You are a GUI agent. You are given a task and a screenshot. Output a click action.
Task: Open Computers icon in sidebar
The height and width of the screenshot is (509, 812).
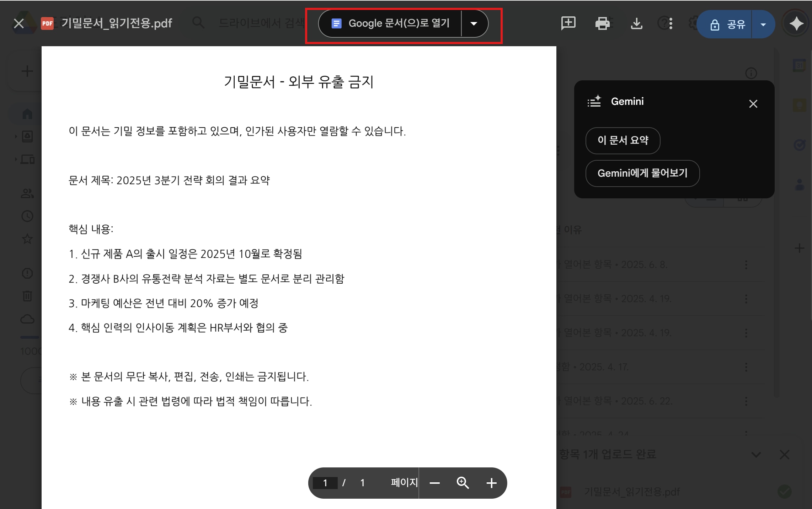click(27, 159)
